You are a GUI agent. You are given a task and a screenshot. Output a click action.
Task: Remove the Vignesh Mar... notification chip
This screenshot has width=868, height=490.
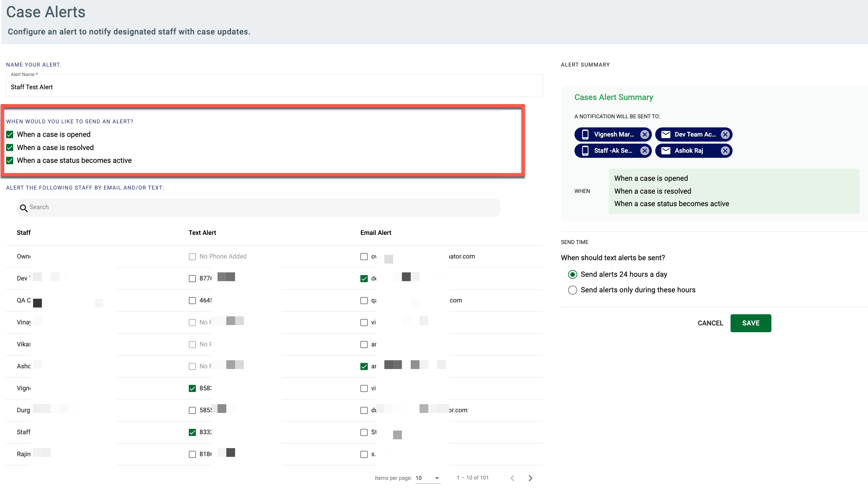click(644, 134)
